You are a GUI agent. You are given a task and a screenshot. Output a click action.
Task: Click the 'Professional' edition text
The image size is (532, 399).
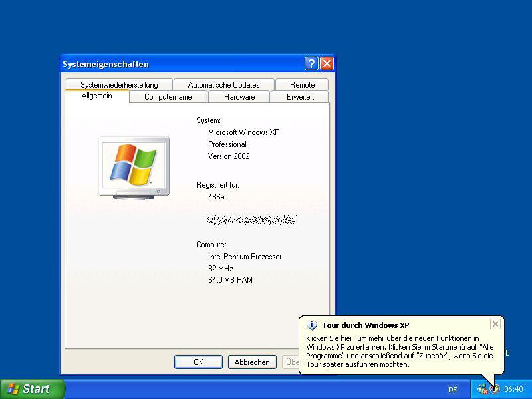click(227, 144)
